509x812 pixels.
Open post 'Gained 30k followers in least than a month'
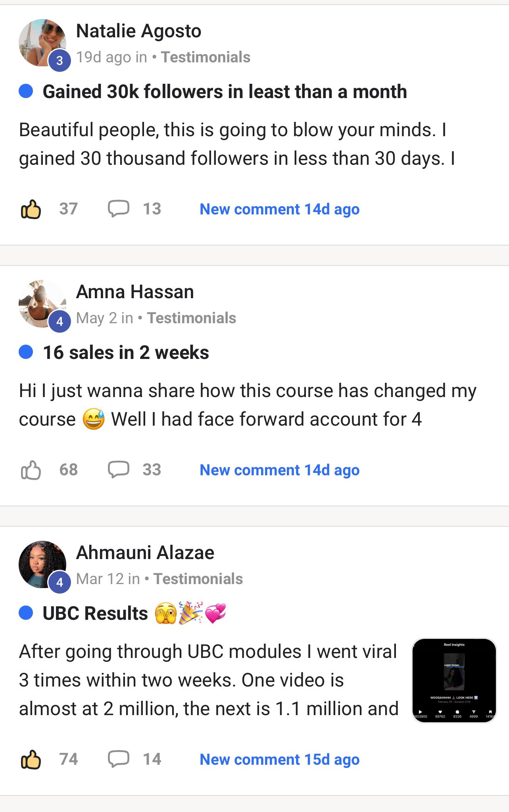[x=225, y=92]
